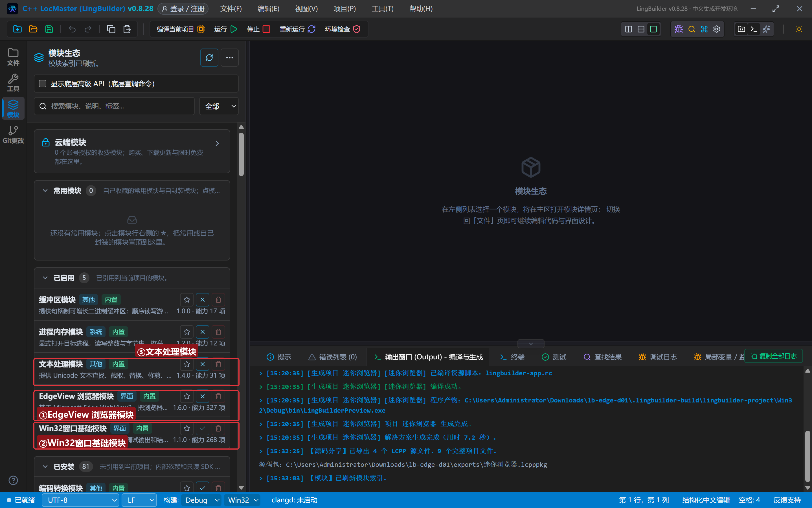812x508 pixels.
Task: Click the save file icon
Action: point(49,29)
